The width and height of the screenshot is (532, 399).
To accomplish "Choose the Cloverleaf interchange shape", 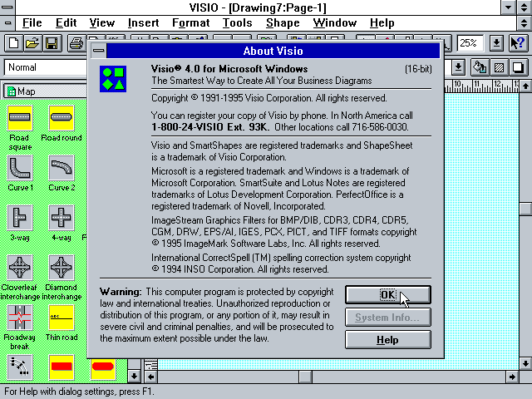I will click(x=20, y=268).
